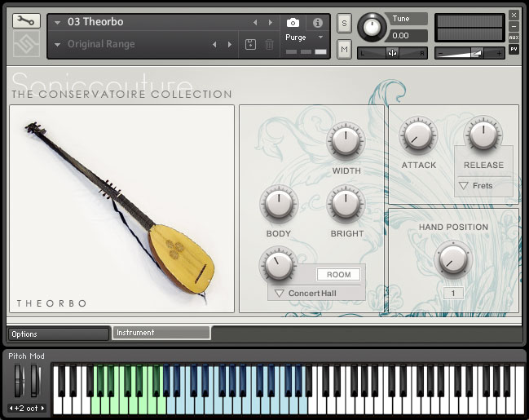Image resolution: width=529 pixels, height=420 pixels.
Task: Click the '03 Theorbo' instrument name
Action: (x=95, y=22)
